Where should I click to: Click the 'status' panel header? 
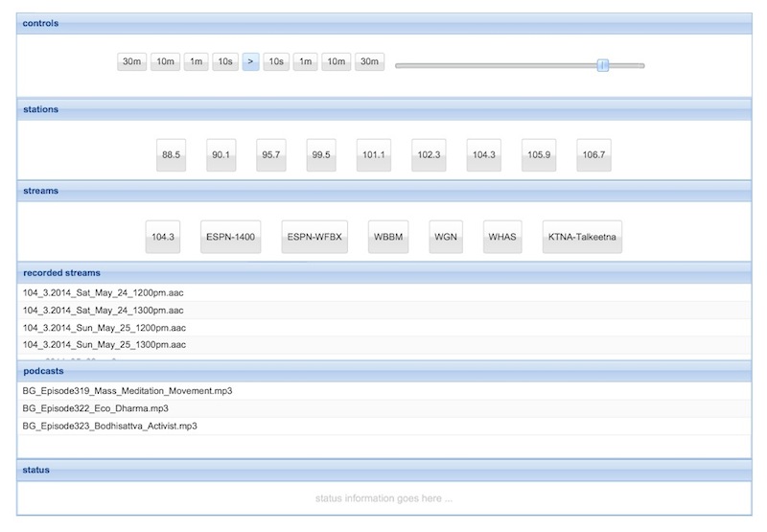(384, 470)
